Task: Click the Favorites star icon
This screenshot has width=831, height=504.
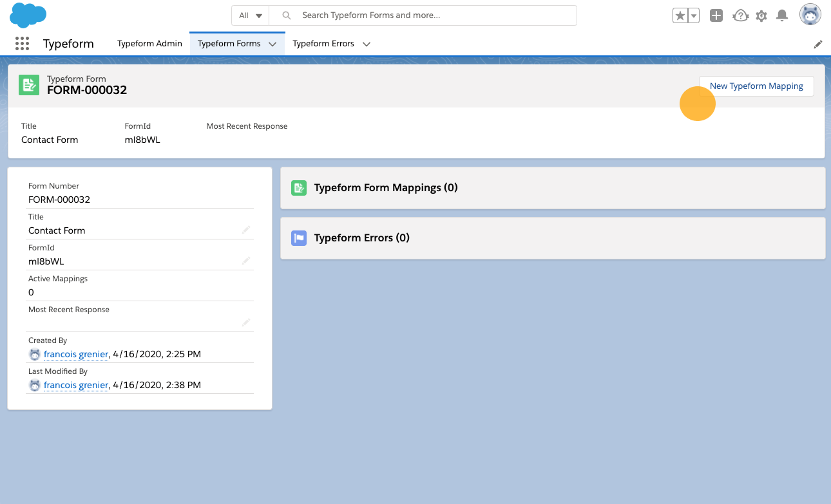Action: (x=680, y=15)
